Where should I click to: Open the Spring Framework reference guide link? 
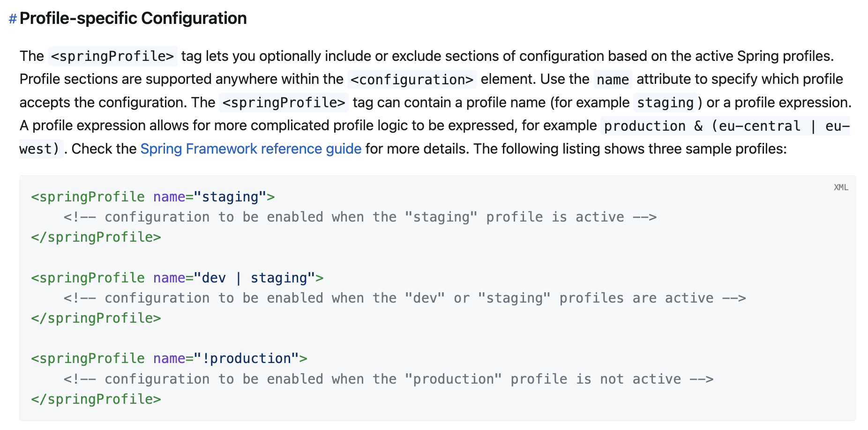pyautogui.click(x=251, y=149)
